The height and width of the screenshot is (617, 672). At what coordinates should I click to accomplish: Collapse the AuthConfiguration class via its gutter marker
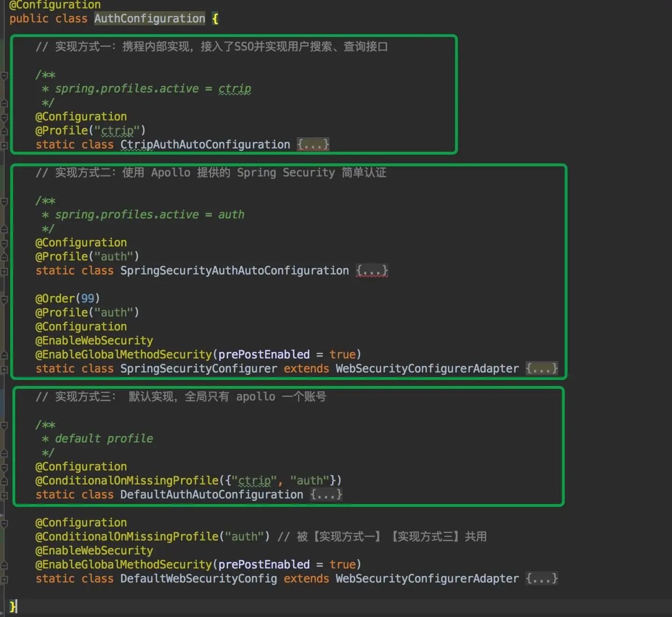pos(5,19)
